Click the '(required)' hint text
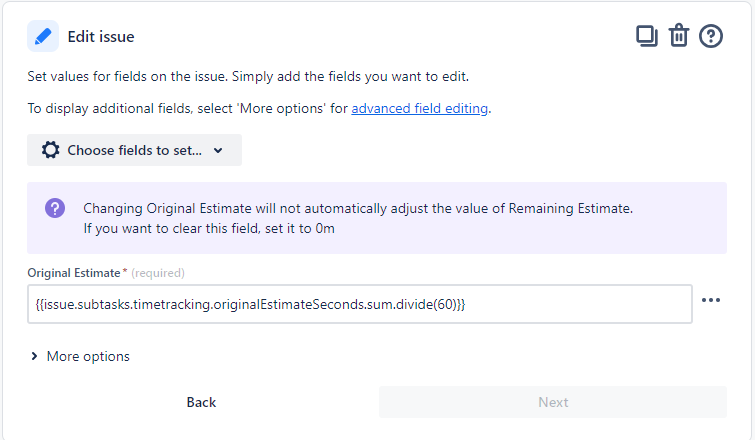The image size is (755, 440). pos(158,272)
